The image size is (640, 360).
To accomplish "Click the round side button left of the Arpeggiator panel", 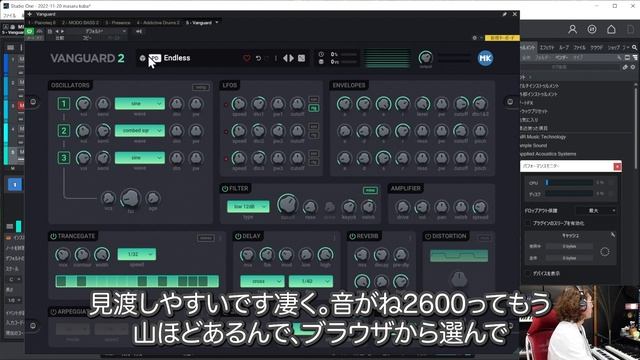I will coord(33,325).
